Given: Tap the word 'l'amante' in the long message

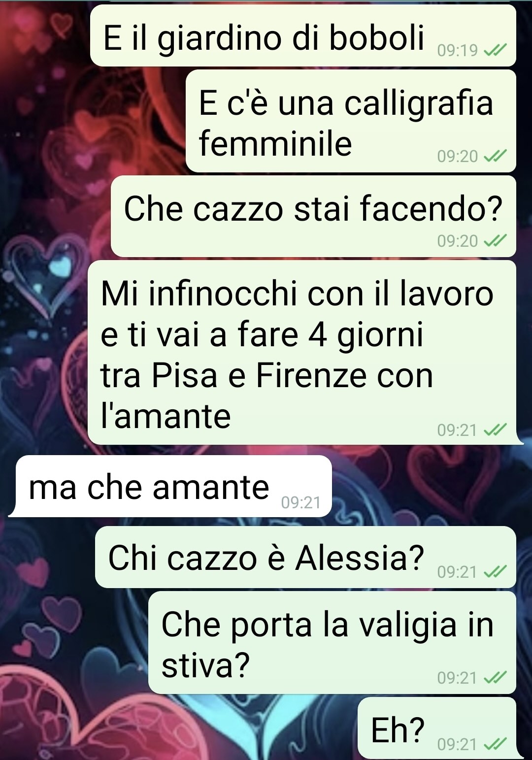Looking at the screenshot, I should click(x=166, y=416).
